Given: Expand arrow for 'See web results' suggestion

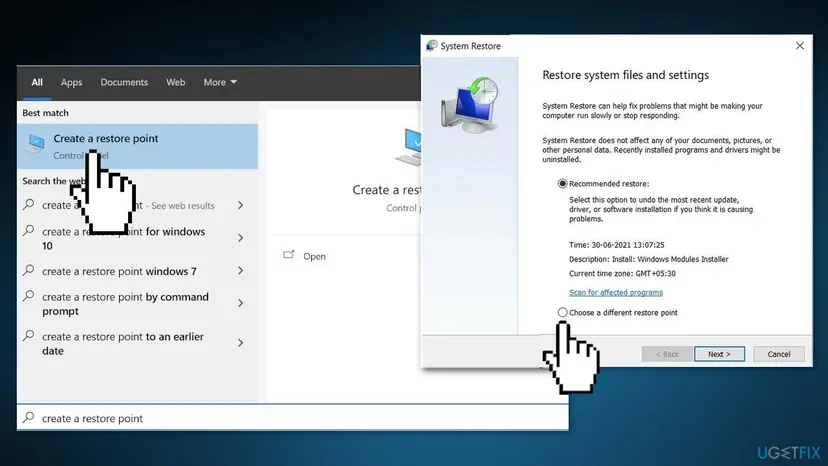Looking at the screenshot, I should [240, 205].
